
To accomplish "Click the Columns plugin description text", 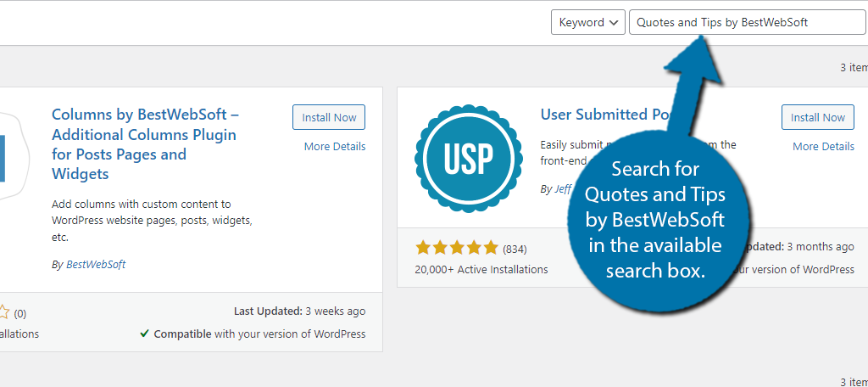I will (153, 221).
